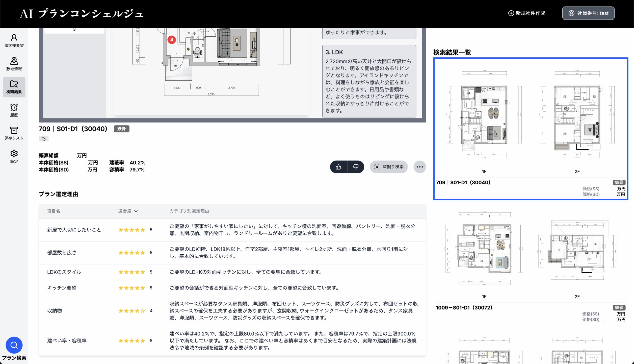634x364 pixels.
Task: Click the thumbs up like button
Action: [x=338, y=167]
